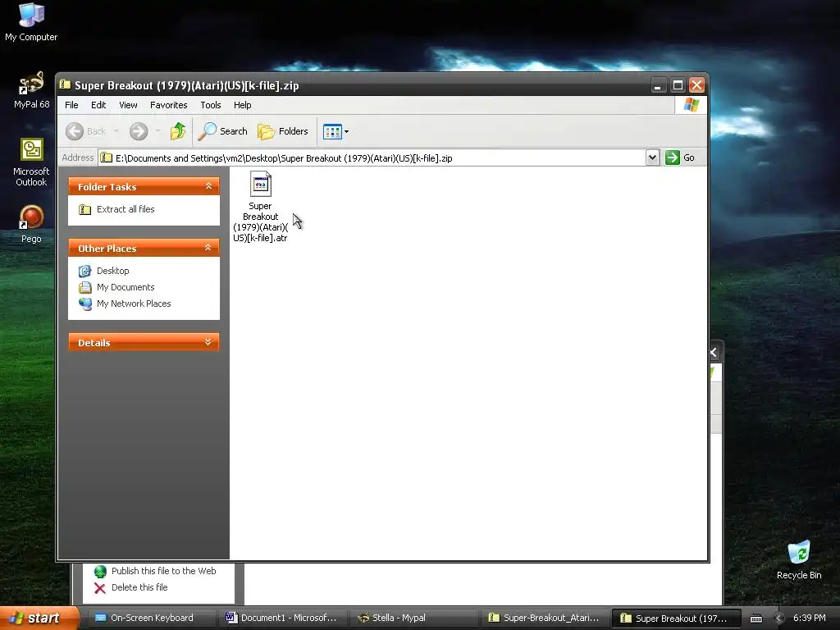Collapse the Folder Tasks panel
Screen dimensions: 840x630
[208, 186]
